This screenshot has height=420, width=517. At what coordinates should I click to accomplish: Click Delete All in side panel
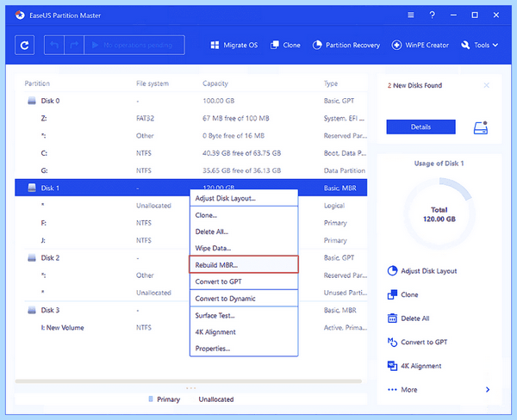pyautogui.click(x=408, y=318)
